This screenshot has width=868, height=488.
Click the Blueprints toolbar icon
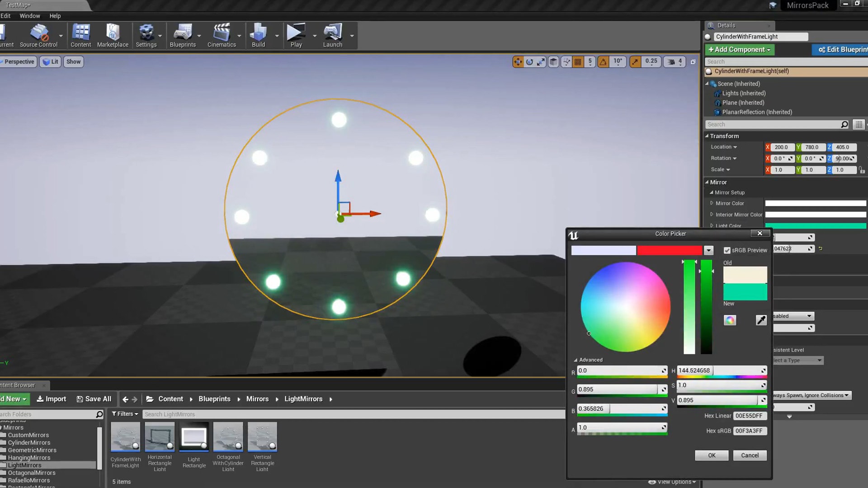coord(183,35)
